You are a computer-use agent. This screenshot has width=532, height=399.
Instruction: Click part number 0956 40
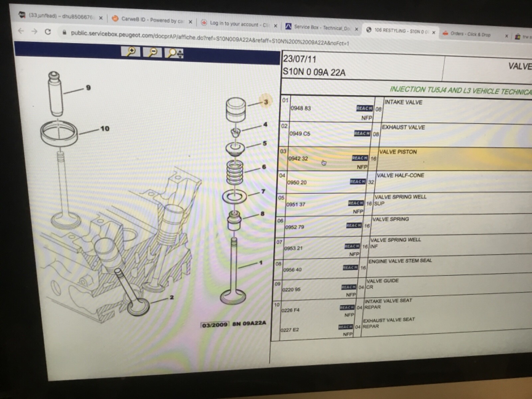point(292,270)
